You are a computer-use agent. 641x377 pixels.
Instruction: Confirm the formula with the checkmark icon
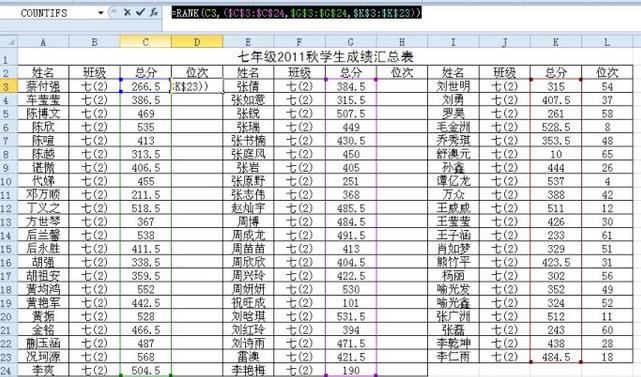click(140, 13)
